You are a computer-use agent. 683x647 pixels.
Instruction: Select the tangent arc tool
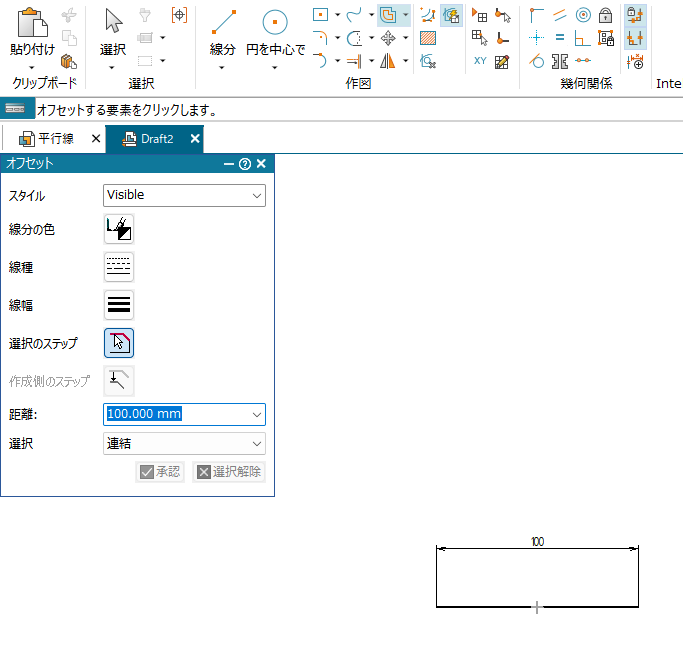point(321,61)
